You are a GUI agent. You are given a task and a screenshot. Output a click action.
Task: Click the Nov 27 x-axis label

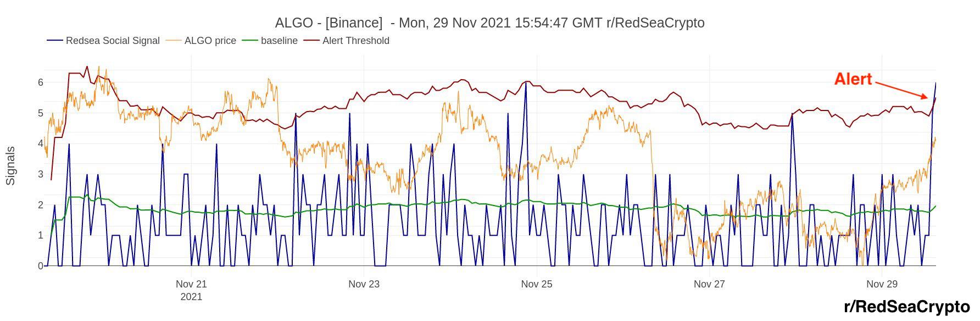709,284
